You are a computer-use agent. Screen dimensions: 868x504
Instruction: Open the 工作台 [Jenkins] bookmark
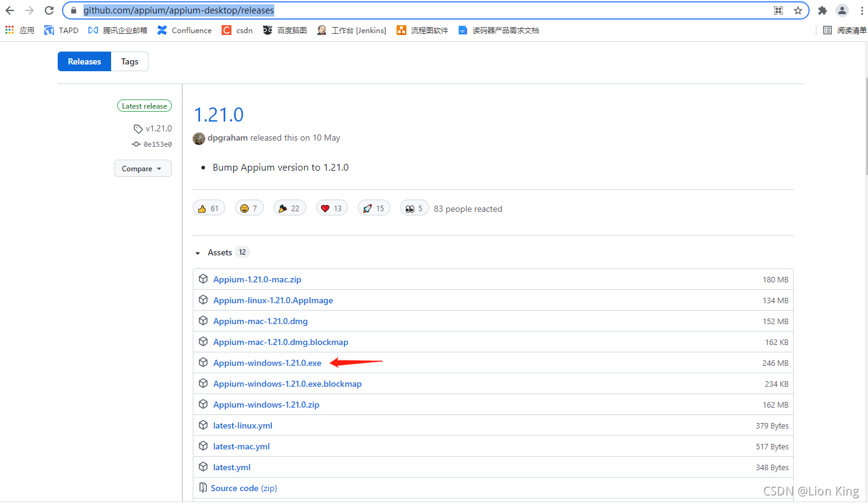[x=352, y=30]
